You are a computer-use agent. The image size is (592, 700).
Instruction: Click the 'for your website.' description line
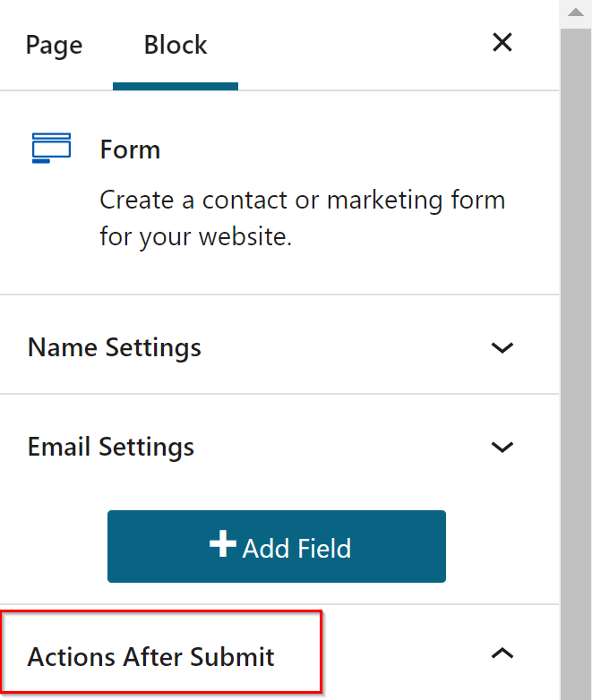point(196,239)
